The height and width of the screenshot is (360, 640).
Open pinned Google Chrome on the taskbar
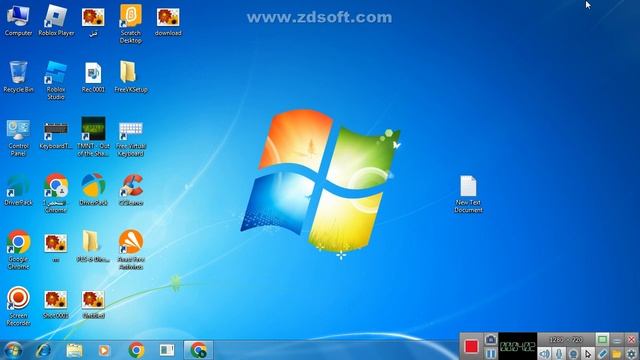pyautogui.click(x=136, y=350)
